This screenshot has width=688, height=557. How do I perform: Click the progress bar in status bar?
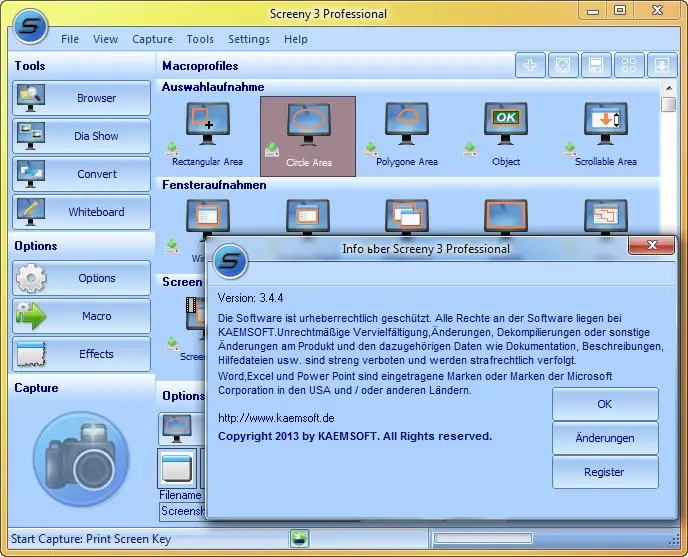483,538
